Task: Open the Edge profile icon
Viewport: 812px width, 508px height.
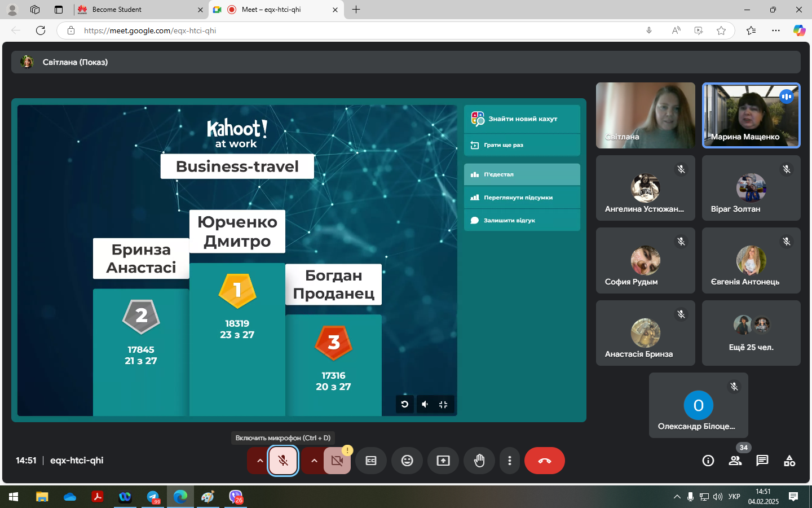Action: pyautogui.click(x=12, y=10)
